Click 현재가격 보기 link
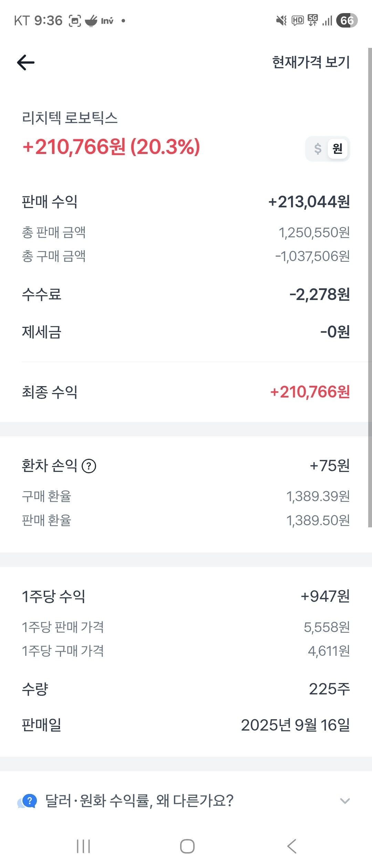This screenshot has height=868, width=372. pos(311,62)
